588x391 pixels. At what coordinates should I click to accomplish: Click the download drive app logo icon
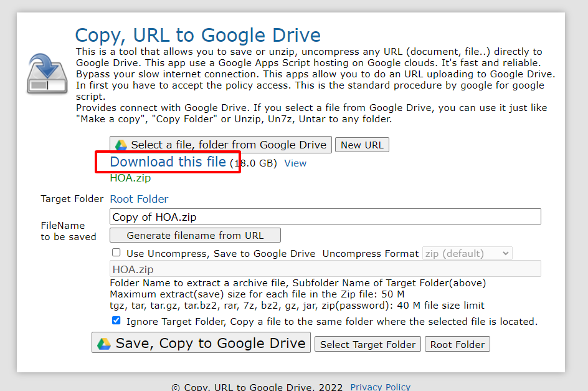[x=47, y=74]
